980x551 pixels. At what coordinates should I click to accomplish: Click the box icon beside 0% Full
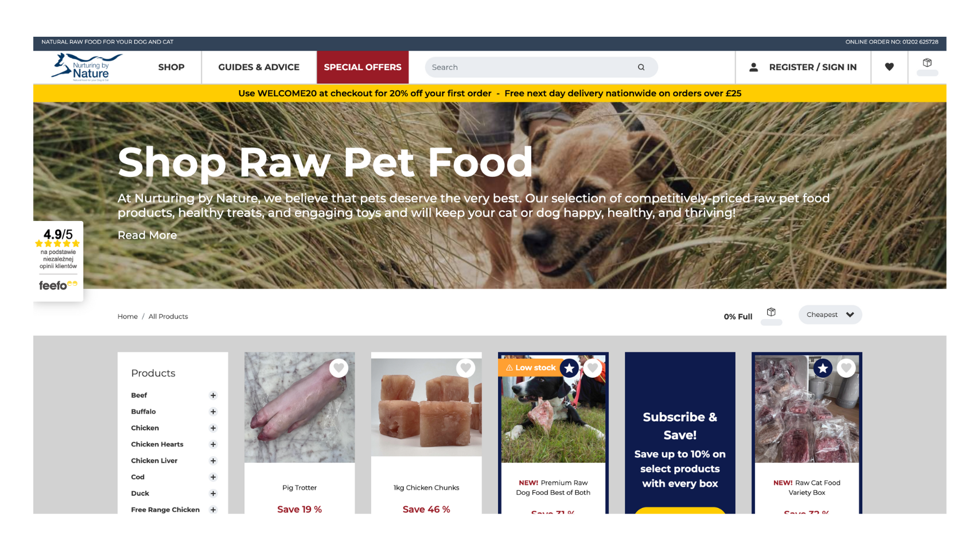click(771, 312)
